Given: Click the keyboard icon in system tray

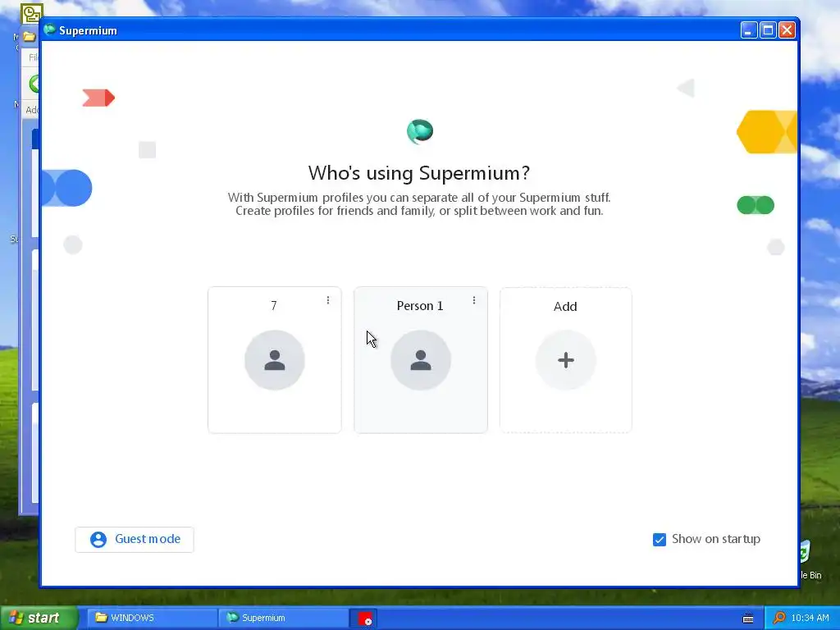Looking at the screenshot, I should 748,619.
